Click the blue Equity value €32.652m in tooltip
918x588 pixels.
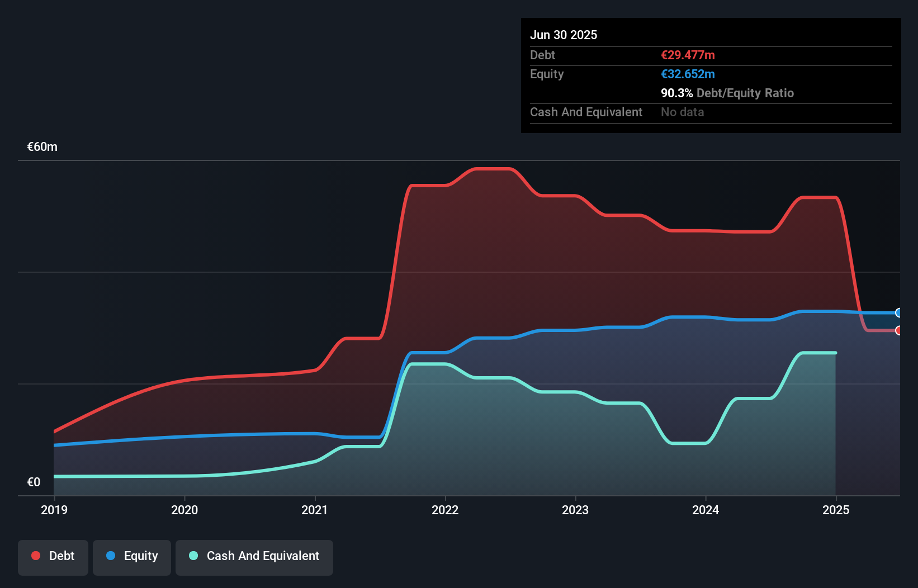[688, 74]
